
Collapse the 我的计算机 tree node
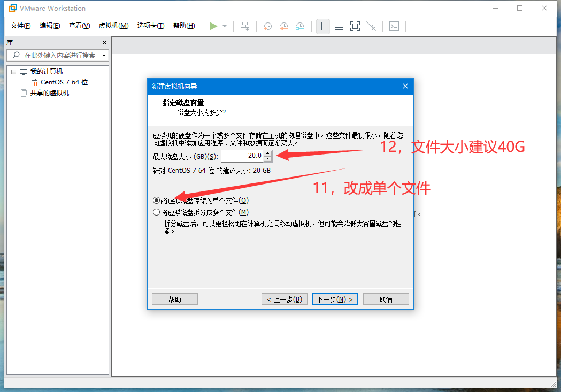click(14, 72)
